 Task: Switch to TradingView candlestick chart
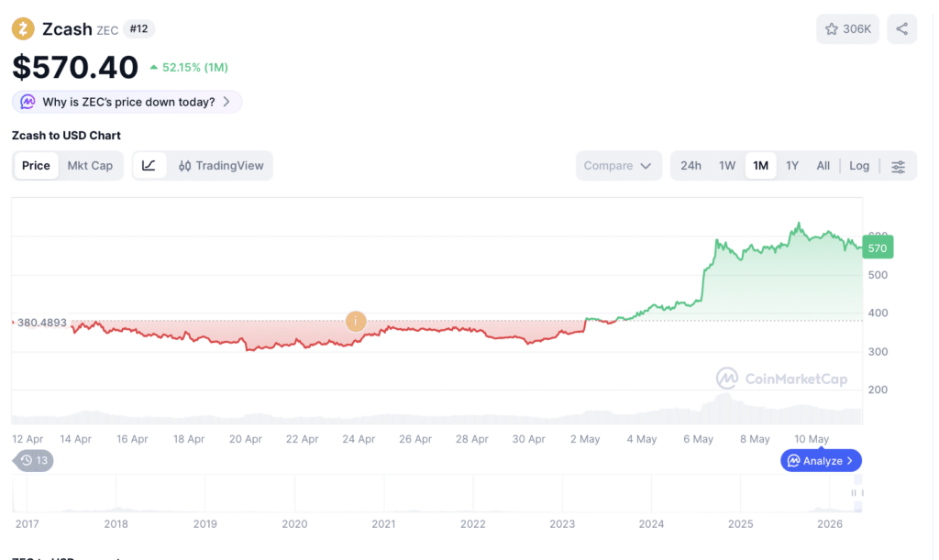(x=221, y=166)
